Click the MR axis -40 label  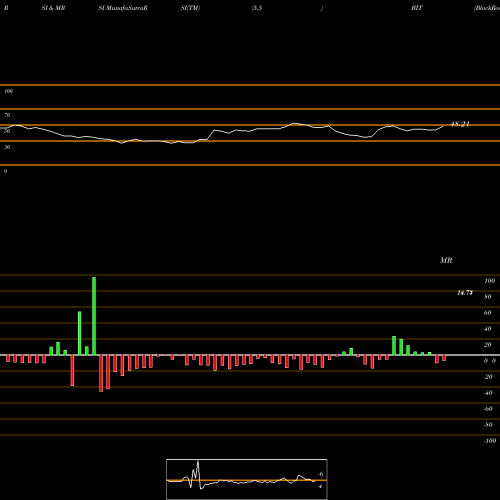[x=488, y=393]
